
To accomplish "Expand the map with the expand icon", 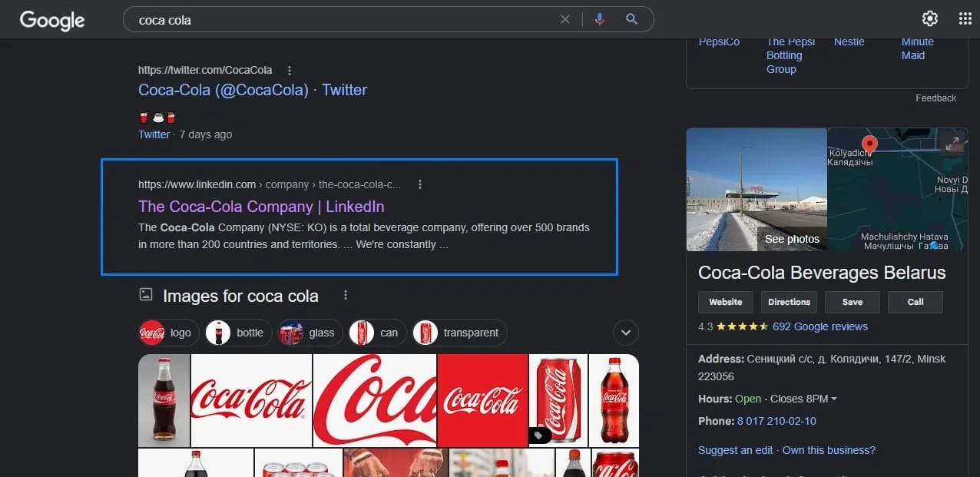I will 953,142.
